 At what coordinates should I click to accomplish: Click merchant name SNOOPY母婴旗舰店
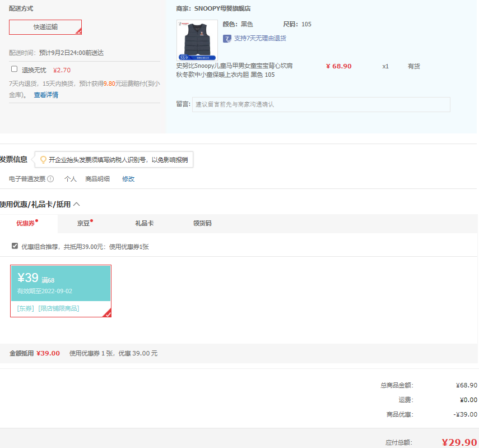tap(222, 8)
